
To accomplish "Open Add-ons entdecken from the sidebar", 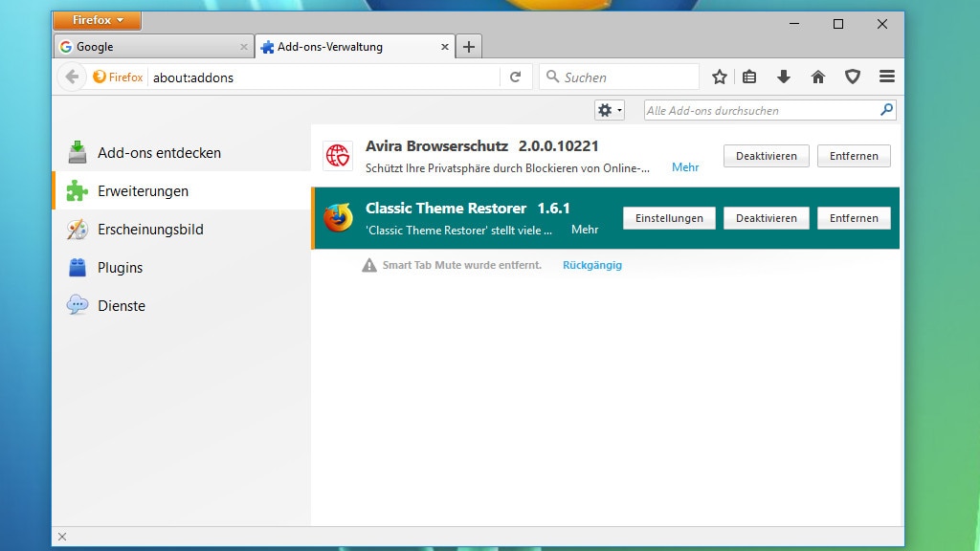I will pyautogui.click(x=159, y=152).
